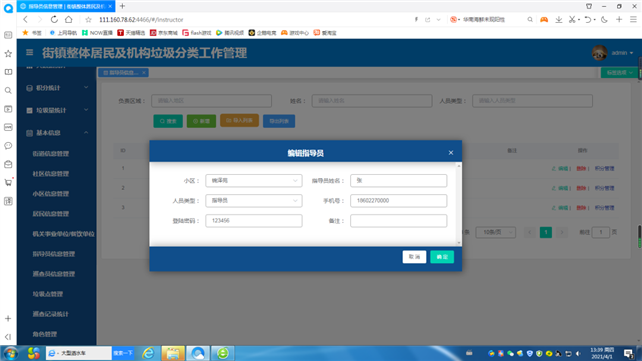Toggle night mode moon icon
Image resolution: width=642 pixels, height=361 pixels.
tap(604, 19)
